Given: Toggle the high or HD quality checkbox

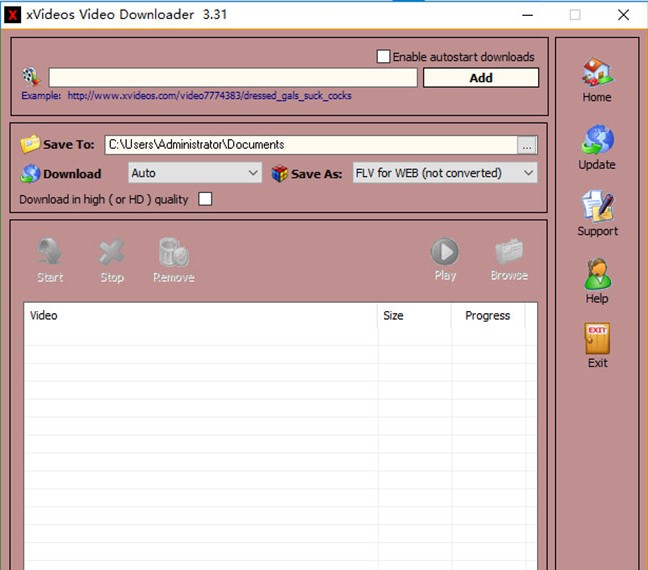Looking at the screenshot, I should (205, 199).
